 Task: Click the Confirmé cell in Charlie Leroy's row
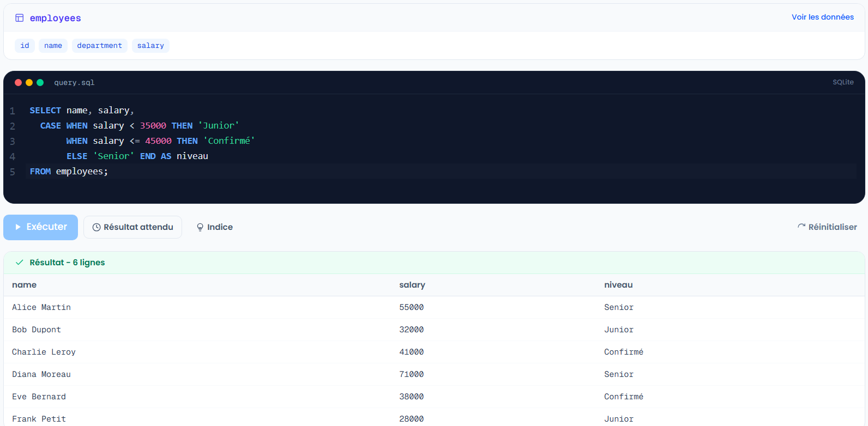click(624, 352)
